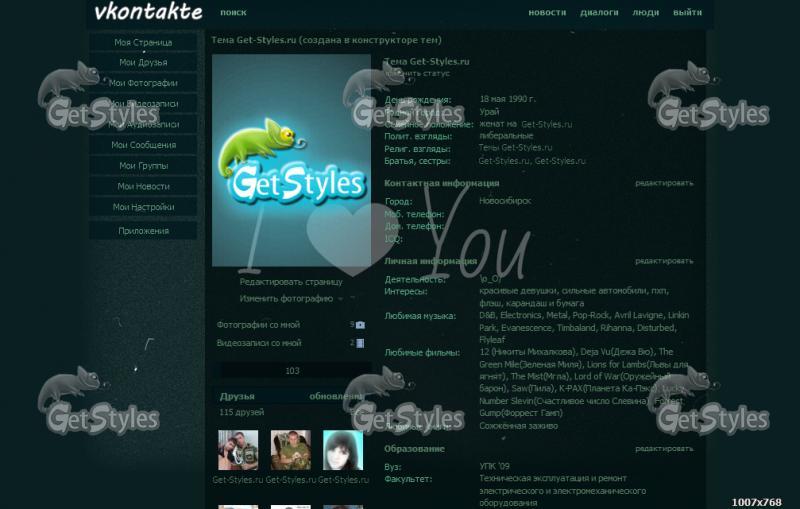Click поиск in top bar
The height and width of the screenshot is (509, 800).
pos(233,12)
